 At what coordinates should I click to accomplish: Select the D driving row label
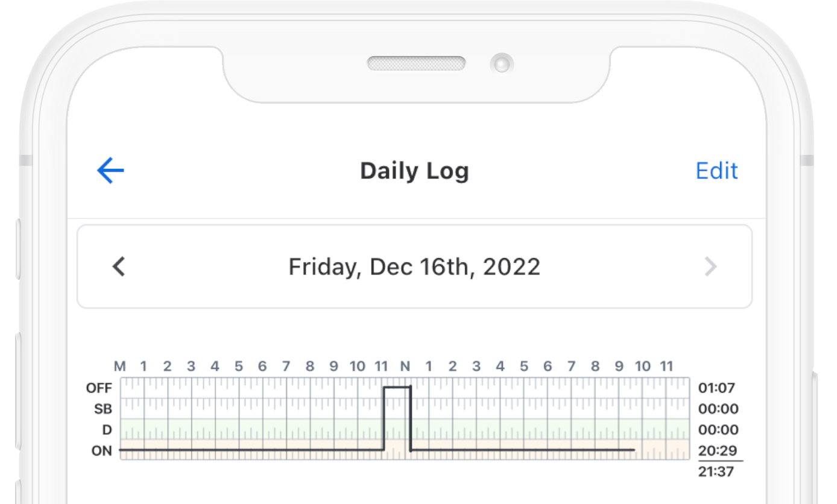click(x=107, y=430)
